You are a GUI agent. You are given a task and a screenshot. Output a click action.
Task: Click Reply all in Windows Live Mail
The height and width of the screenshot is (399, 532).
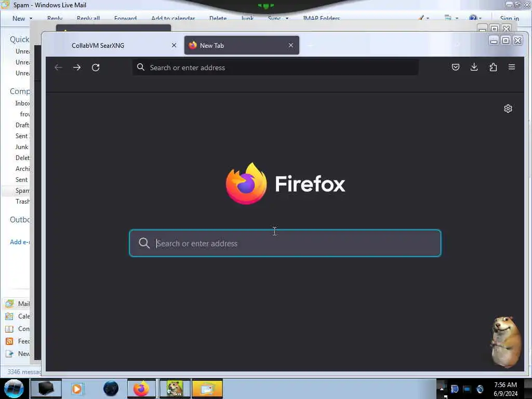88,18
